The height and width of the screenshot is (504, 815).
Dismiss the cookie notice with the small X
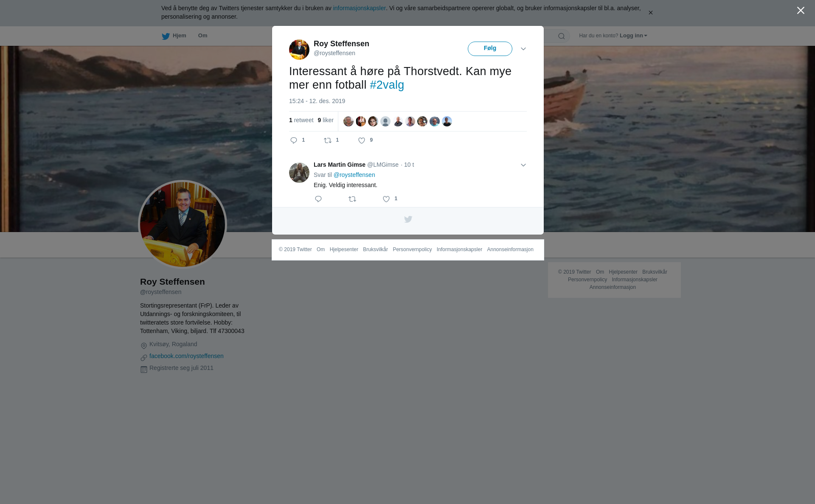[650, 13]
